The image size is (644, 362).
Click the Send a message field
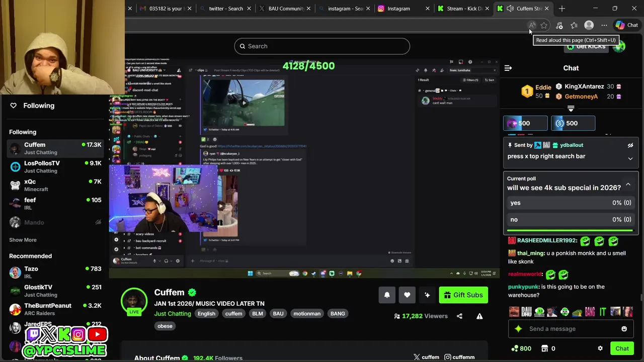pyautogui.click(x=571, y=329)
